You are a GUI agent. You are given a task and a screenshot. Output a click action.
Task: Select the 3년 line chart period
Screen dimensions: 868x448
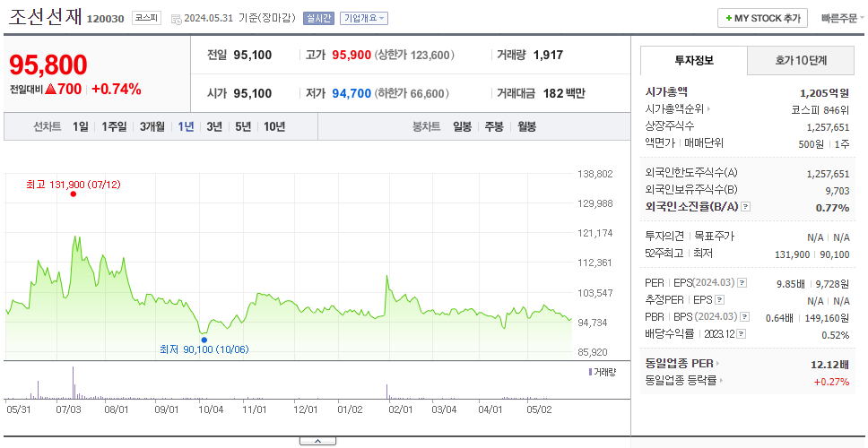[214, 126]
